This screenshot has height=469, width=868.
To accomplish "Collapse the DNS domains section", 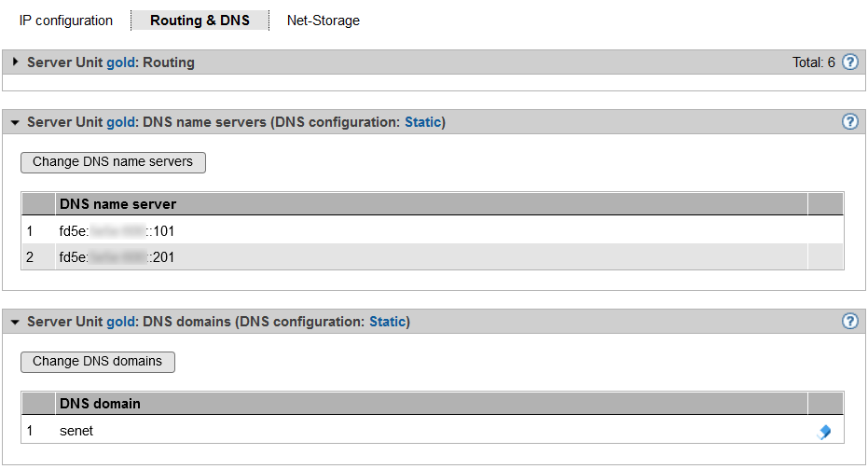I will 16,322.
